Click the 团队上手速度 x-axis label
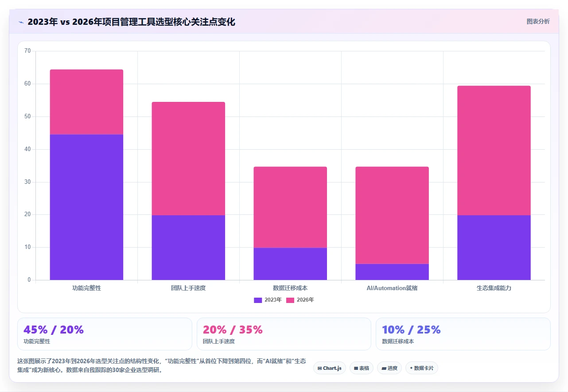Image resolution: width=568 pixels, height=392 pixels. click(188, 288)
